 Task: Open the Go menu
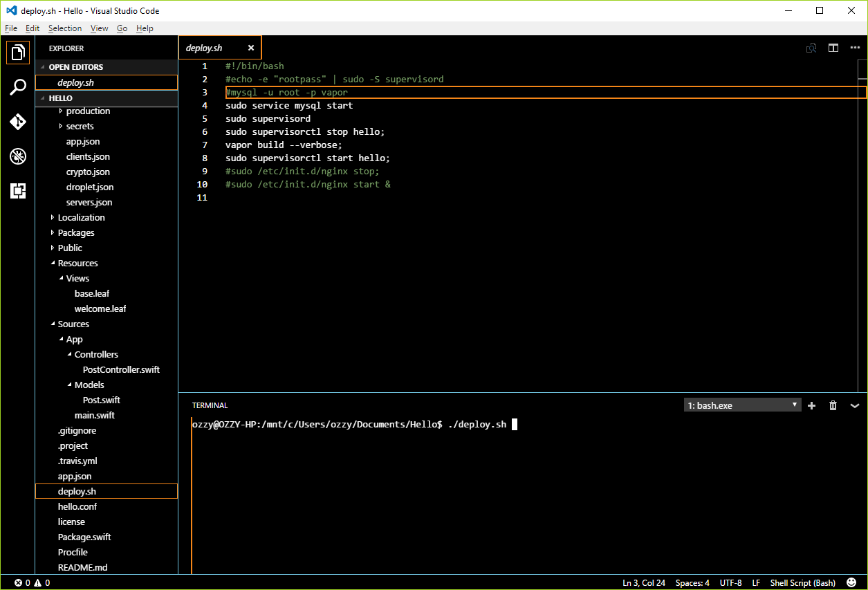click(122, 28)
